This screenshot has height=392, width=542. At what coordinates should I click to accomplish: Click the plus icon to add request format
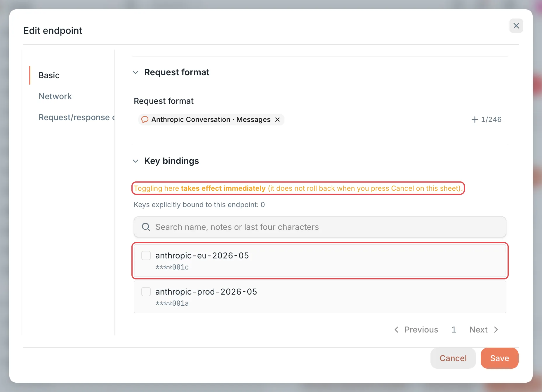click(475, 120)
